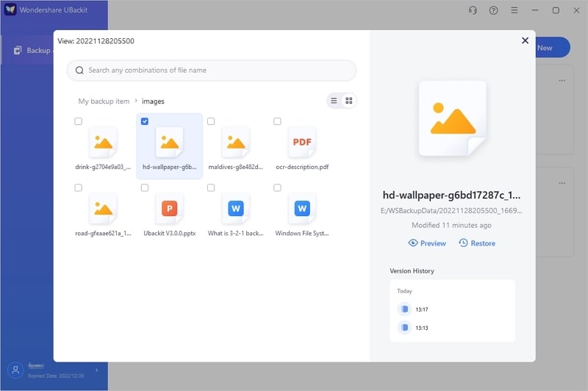Check the Windows File Syst checkbox
Screen dimensions: 588x391
tap(278, 187)
